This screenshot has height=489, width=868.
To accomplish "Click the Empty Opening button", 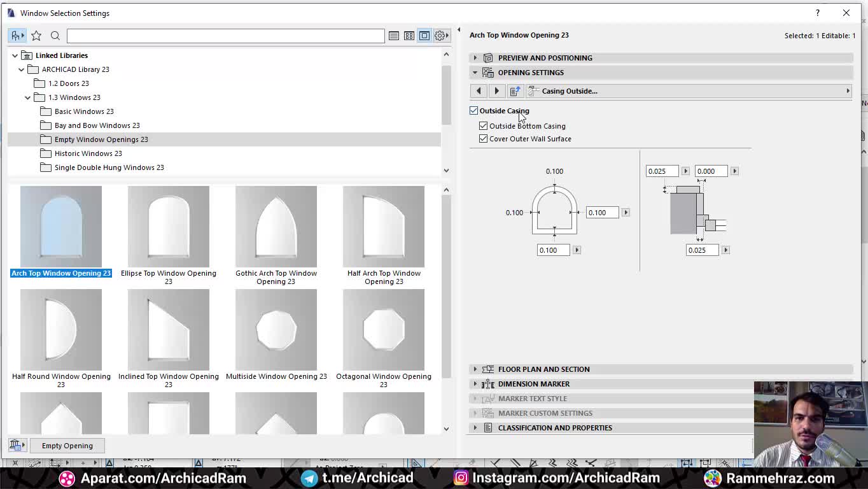I will tap(67, 446).
